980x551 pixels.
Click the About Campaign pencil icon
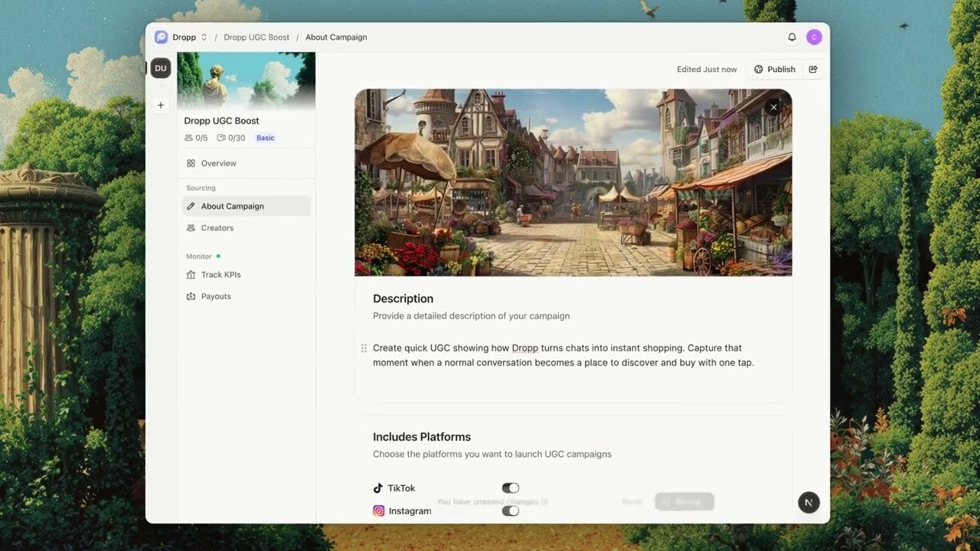(x=190, y=206)
